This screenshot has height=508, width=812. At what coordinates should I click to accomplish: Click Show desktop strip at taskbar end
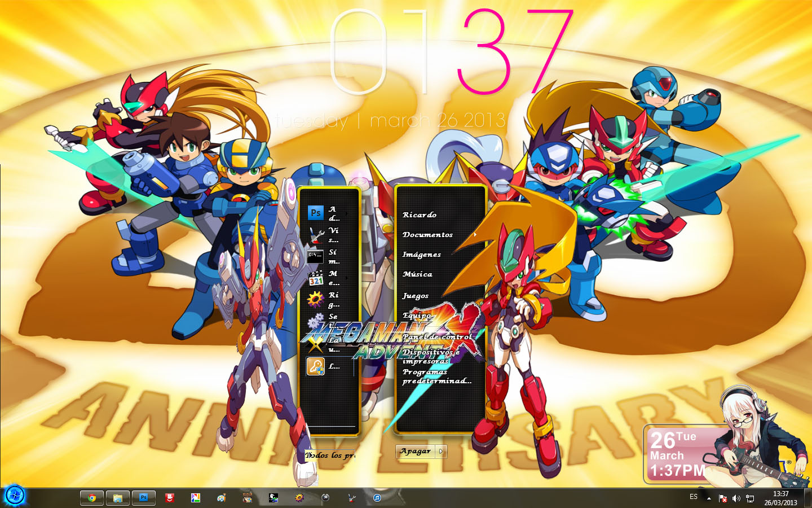click(809, 498)
